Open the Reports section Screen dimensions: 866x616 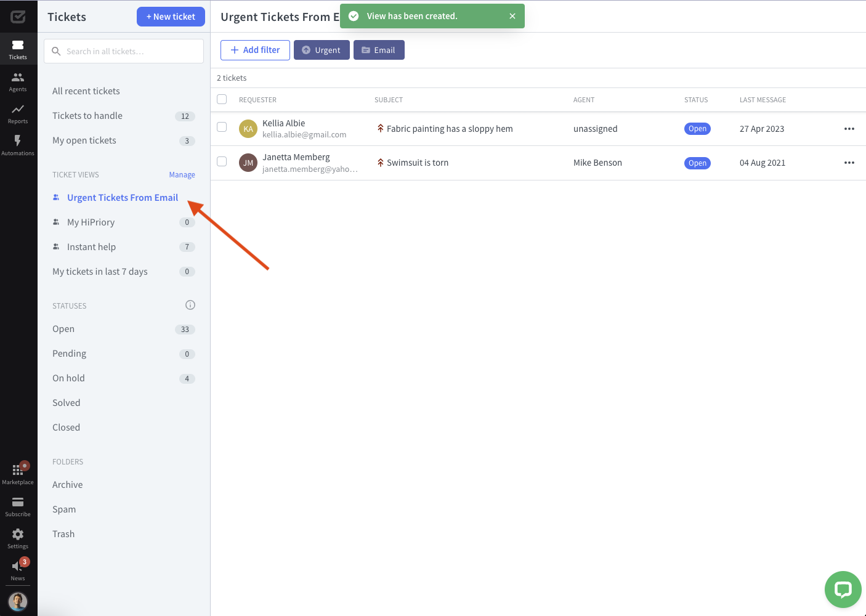click(x=18, y=113)
